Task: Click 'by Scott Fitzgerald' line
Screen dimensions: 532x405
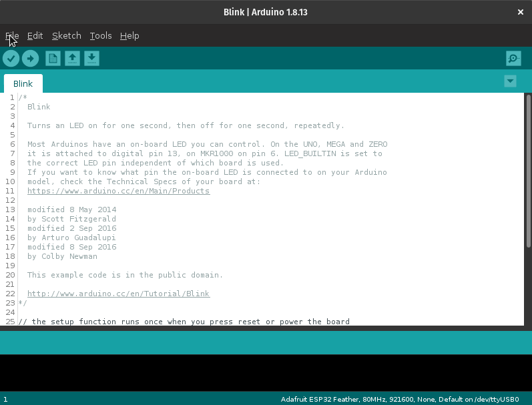Action: [71, 219]
